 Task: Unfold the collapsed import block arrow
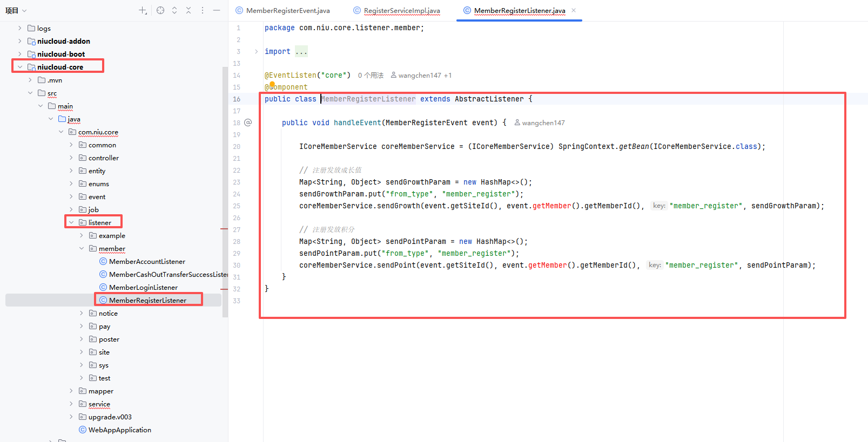point(256,51)
